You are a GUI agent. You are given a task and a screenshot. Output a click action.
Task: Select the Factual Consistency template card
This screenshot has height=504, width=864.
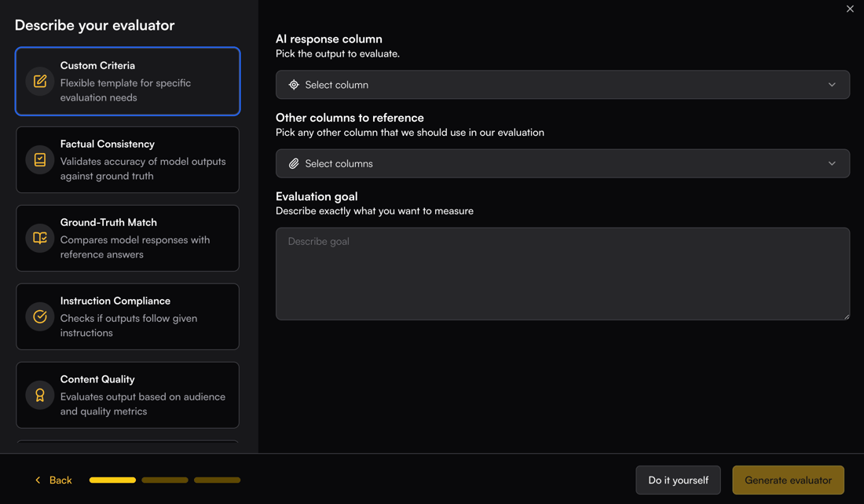[128, 159]
